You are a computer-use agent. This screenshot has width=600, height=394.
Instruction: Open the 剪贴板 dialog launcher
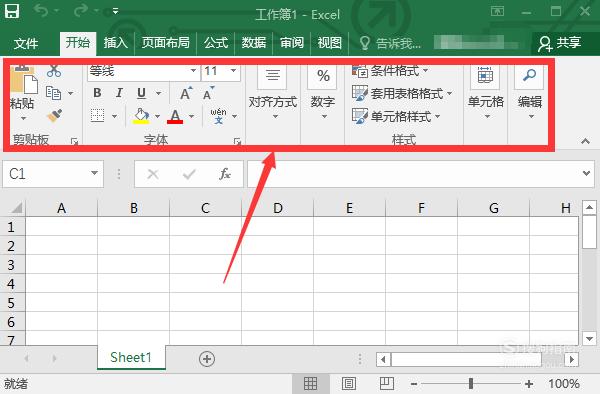(x=74, y=142)
